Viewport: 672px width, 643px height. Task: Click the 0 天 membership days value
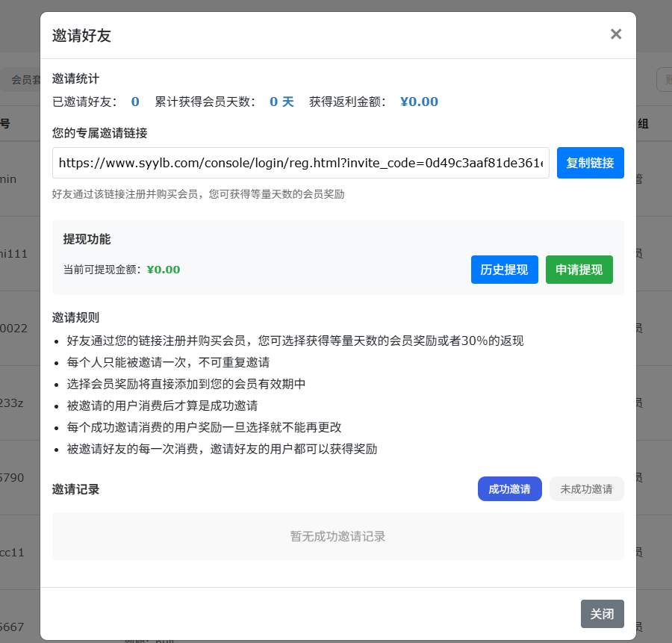click(x=277, y=102)
